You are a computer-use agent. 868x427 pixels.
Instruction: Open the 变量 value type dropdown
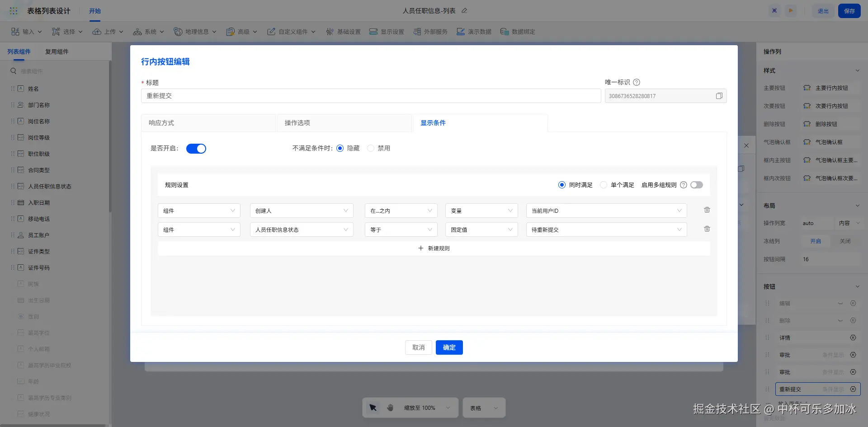pyautogui.click(x=481, y=211)
